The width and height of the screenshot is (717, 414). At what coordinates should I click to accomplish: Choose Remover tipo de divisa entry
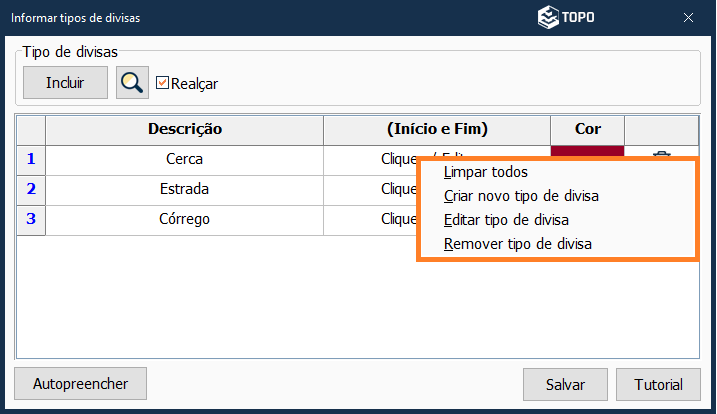[x=517, y=243]
